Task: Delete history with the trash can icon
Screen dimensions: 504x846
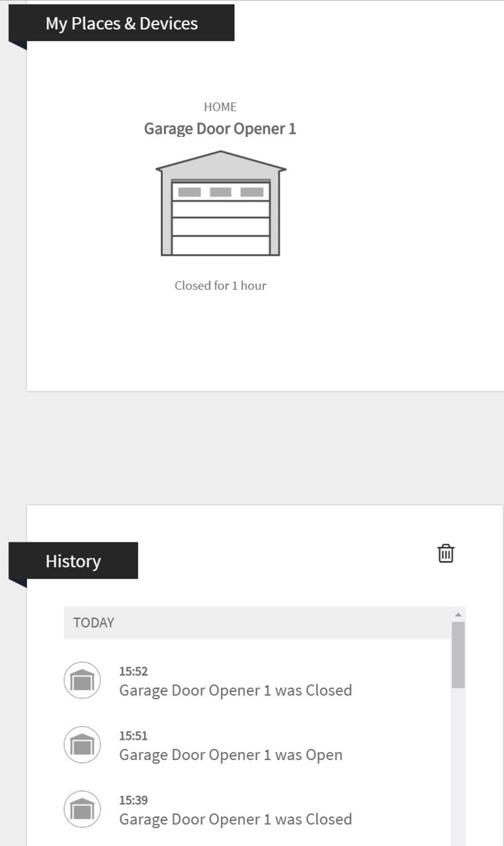Action: tap(446, 553)
